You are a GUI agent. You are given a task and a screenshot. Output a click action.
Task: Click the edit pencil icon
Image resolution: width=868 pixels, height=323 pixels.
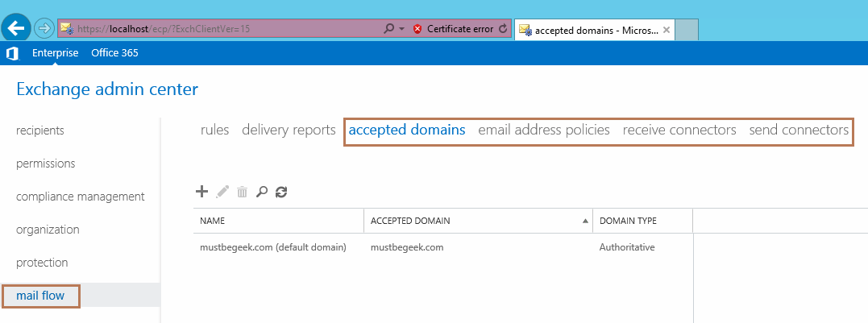tap(222, 192)
